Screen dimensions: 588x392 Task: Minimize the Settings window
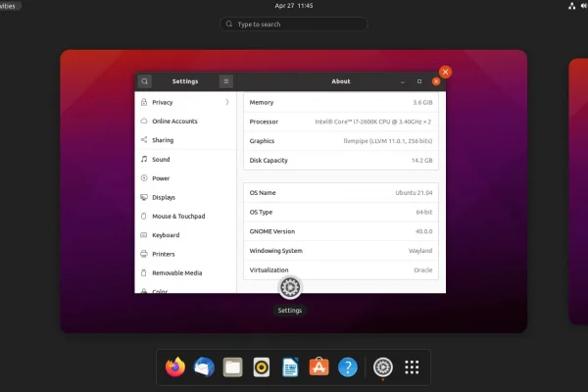(x=403, y=81)
